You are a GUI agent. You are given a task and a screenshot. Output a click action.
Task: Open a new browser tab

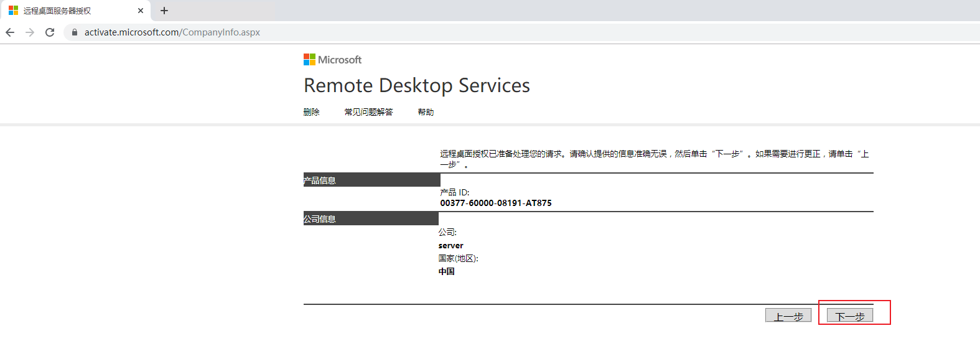tap(164, 11)
